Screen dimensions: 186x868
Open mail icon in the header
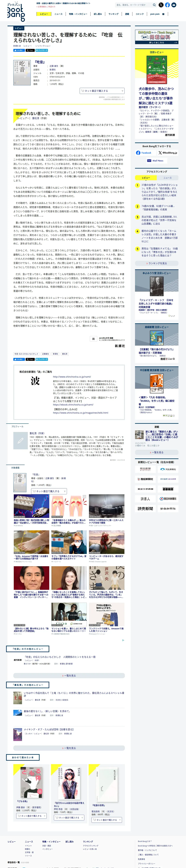coord(174,5)
